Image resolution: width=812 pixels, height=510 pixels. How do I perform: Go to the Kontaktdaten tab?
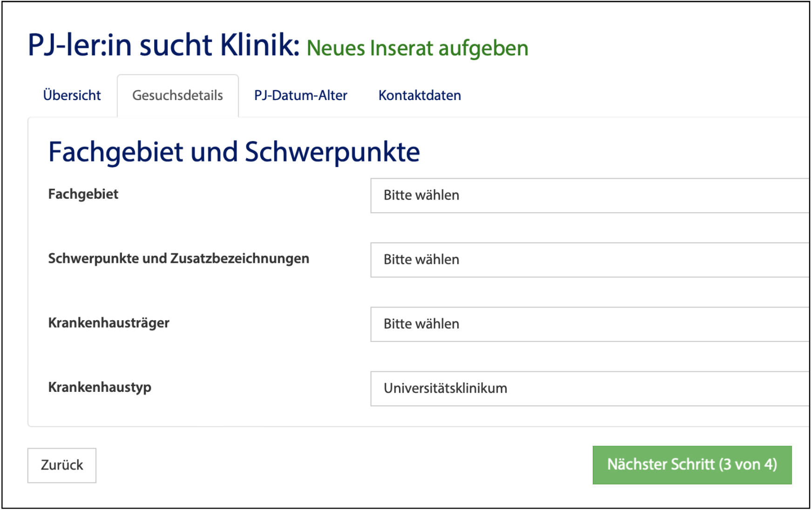tap(419, 95)
